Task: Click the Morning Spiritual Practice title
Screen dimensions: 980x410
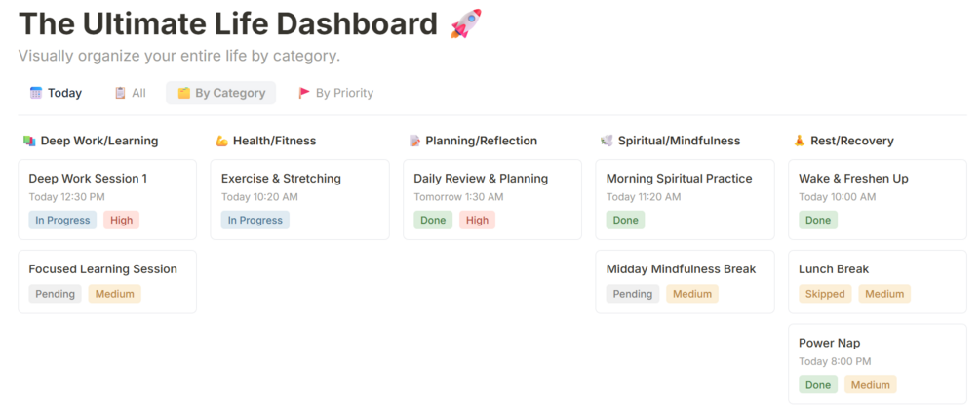Action: coord(679,179)
